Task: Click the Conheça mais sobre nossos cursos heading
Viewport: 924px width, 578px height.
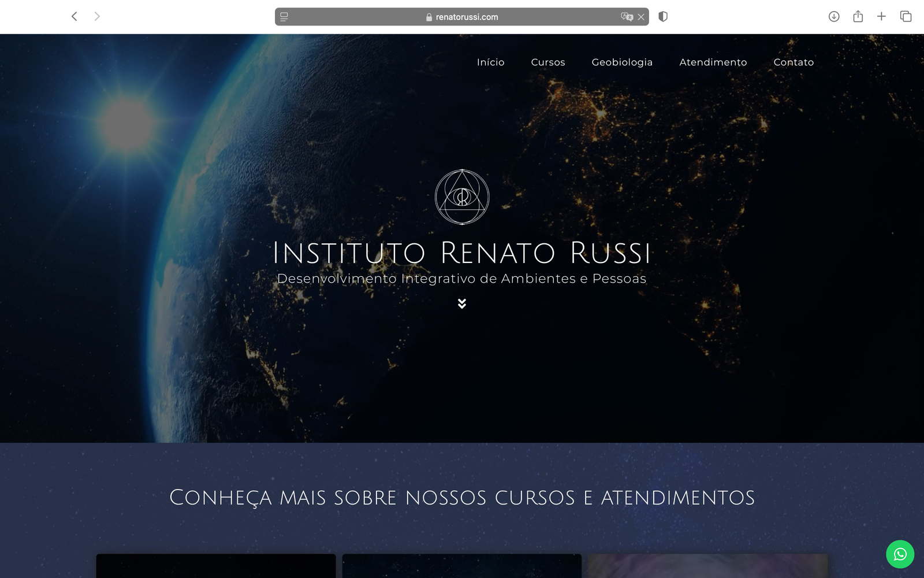Action: 462,498
